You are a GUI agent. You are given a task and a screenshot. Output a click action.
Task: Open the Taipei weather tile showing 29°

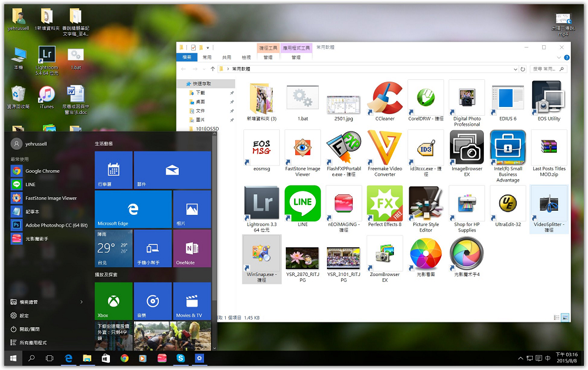click(113, 248)
